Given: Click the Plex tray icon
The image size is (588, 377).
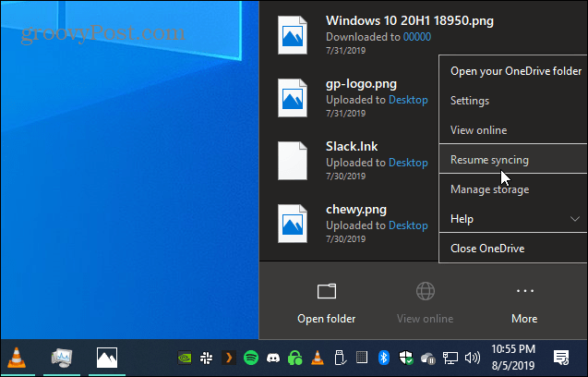Looking at the screenshot, I should (x=228, y=358).
